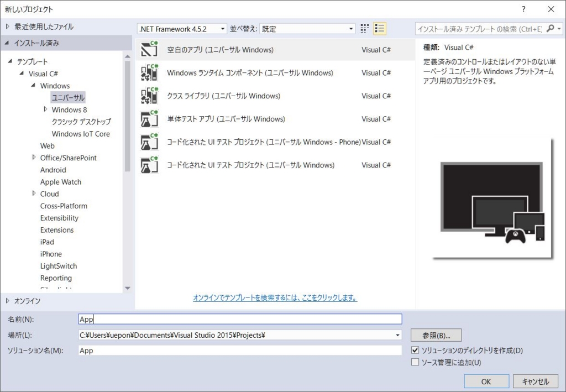Click the last coded UI test template icon
Viewport: 566px width, 392px height.
click(x=149, y=165)
